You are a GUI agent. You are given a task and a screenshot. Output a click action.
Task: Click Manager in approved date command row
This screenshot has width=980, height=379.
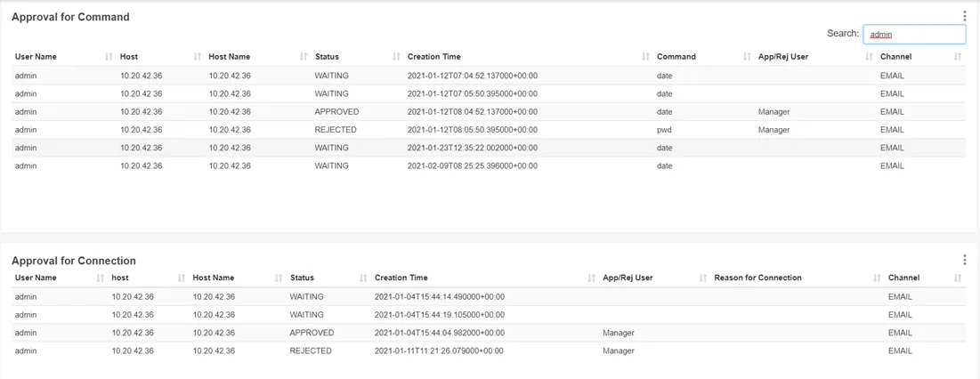click(773, 112)
